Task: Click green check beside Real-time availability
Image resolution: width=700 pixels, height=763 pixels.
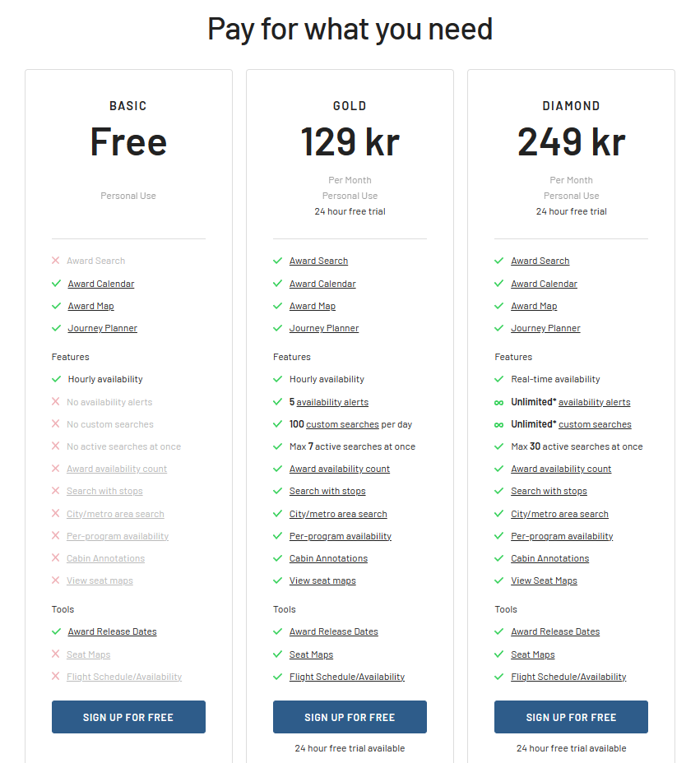Action: tap(498, 378)
